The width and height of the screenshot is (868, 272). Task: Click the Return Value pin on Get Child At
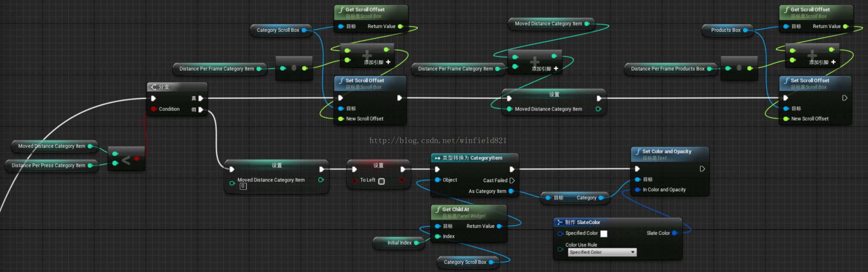pos(499,226)
